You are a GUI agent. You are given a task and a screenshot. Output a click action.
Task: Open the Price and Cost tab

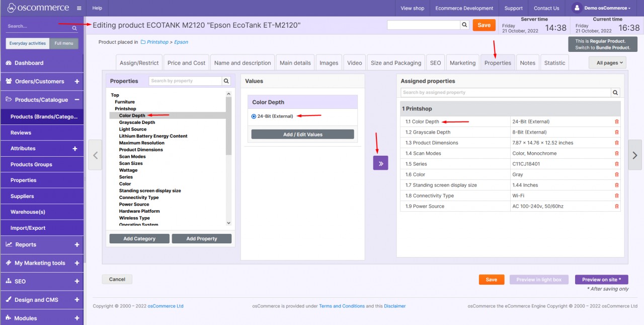click(x=187, y=63)
